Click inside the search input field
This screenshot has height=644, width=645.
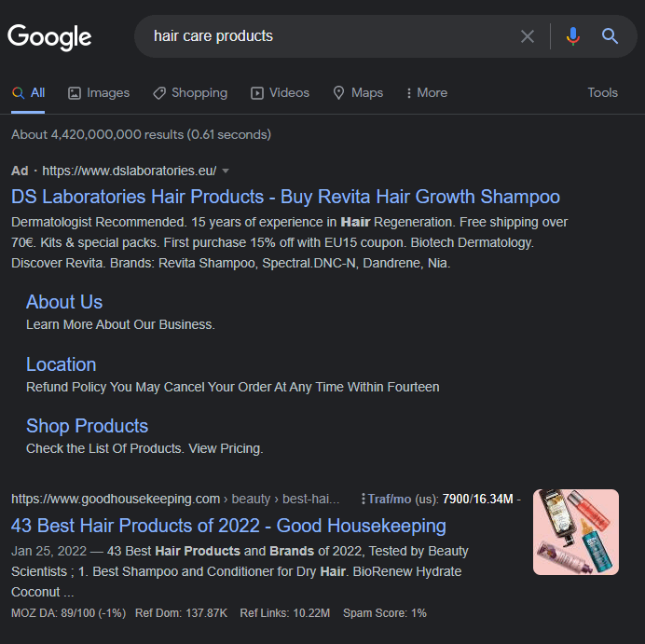tap(326, 36)
